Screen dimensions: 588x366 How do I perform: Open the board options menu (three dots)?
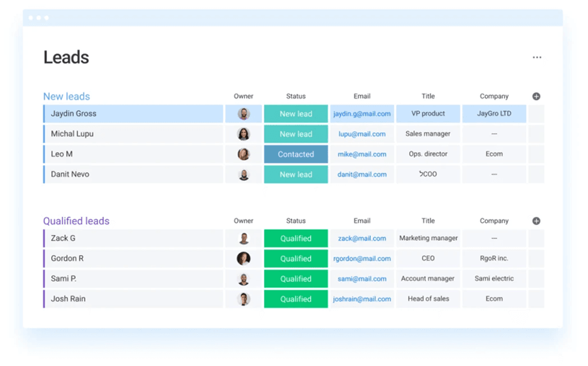click(x=536, y=57)
